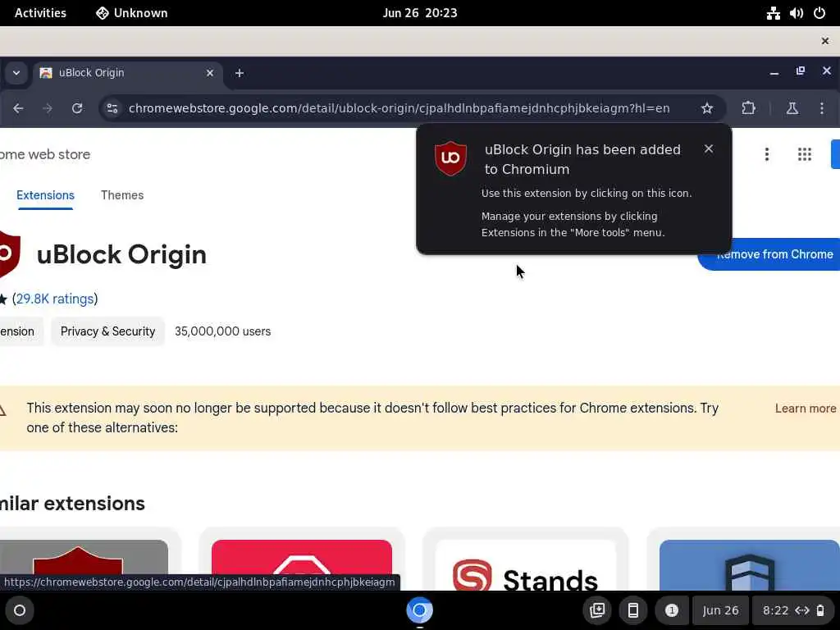Viewport: 840px width, 630px height.
Task: Bookmark this page with the star icon
Action: 707,108
